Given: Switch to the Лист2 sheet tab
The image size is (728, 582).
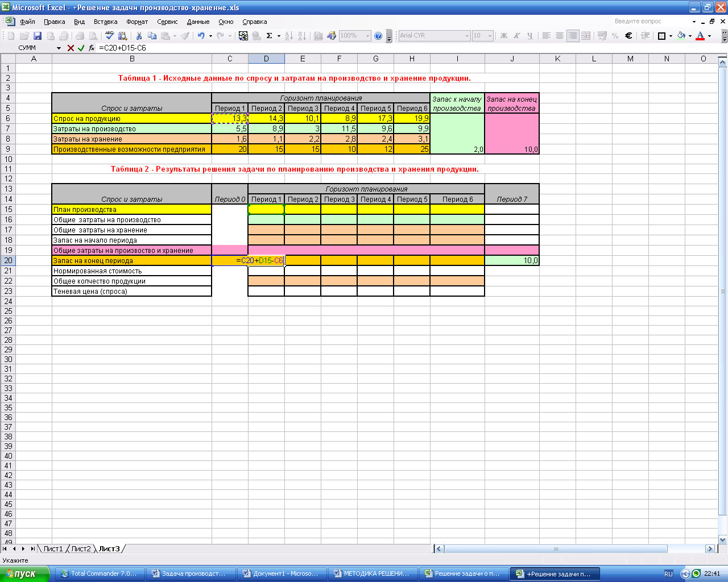Looking at the screenshot, I should point(81,549).
